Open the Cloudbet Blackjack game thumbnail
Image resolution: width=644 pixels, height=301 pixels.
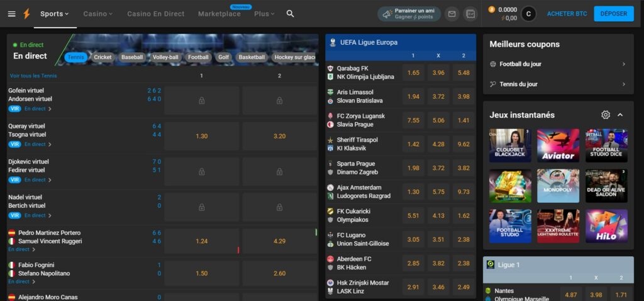(510, 145)
